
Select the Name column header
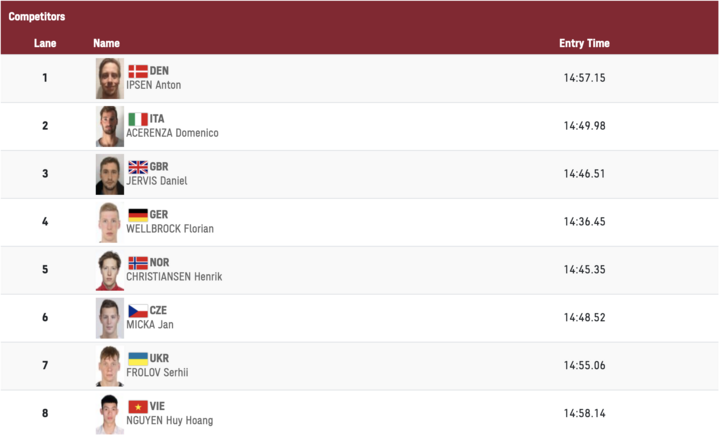click(x=107, y=43)
